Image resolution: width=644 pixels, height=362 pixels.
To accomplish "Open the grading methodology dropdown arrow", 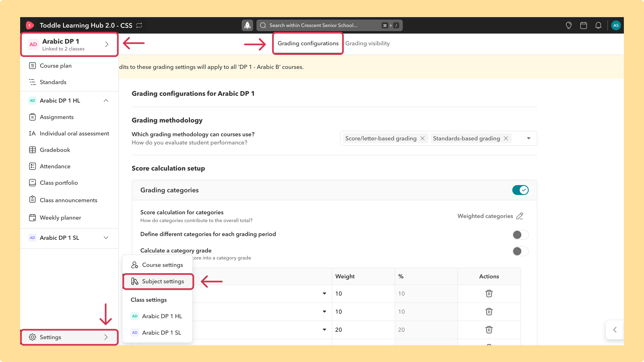I will (528, 138).
